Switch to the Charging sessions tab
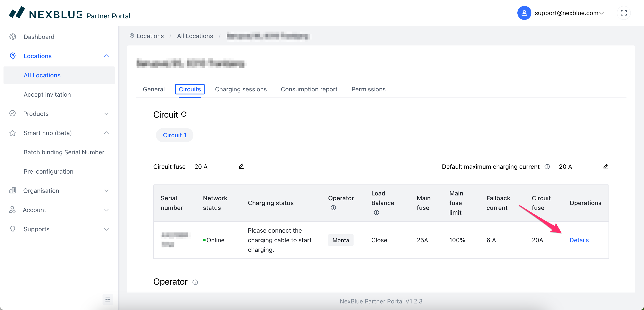The width and height of the screenshot is (644, 310). pyautogui.click(x=241, y=89)
